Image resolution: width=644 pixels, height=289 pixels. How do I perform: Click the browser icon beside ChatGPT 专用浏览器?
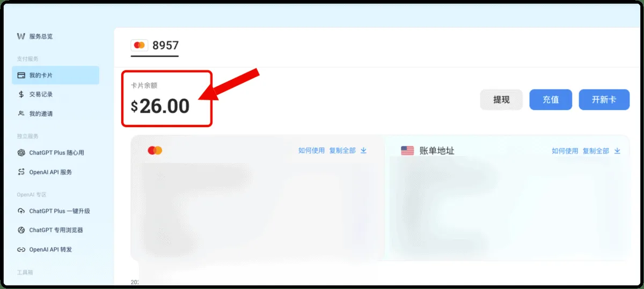[x=21, y=230]
